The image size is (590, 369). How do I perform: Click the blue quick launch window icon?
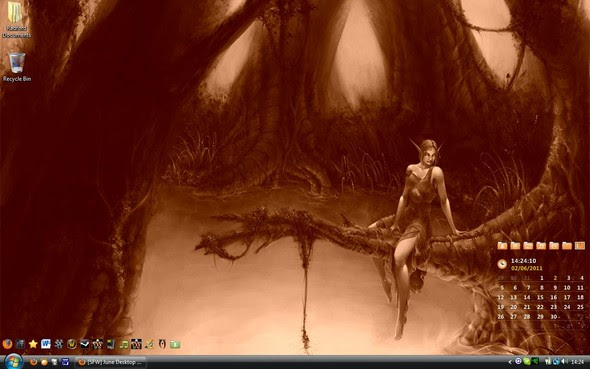point(65,362)
